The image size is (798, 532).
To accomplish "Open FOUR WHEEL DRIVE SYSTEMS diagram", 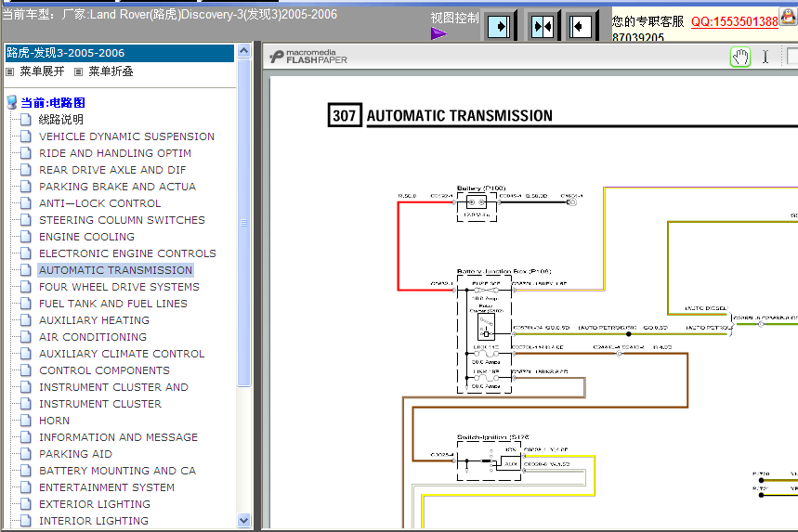I will click(119, 287).
